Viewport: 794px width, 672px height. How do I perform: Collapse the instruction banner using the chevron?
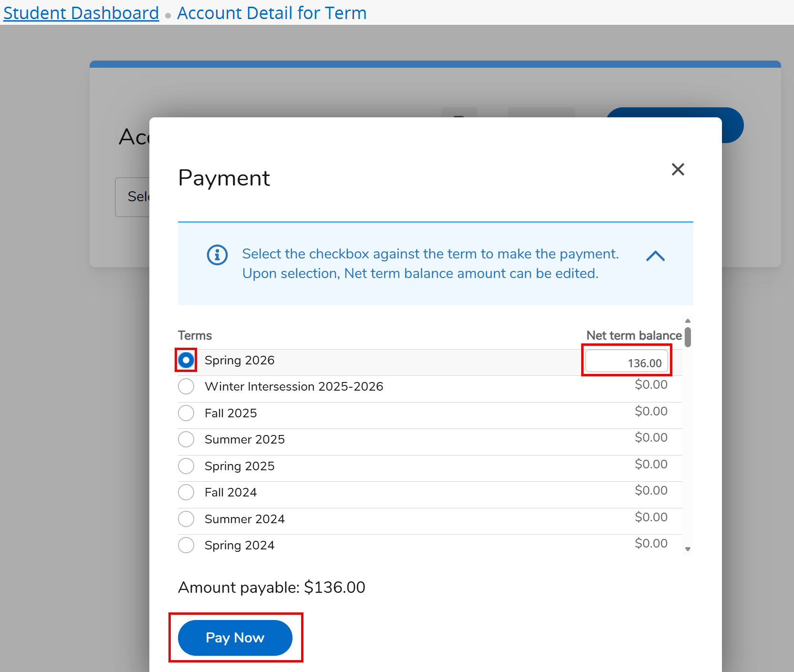tap(656, 256)
